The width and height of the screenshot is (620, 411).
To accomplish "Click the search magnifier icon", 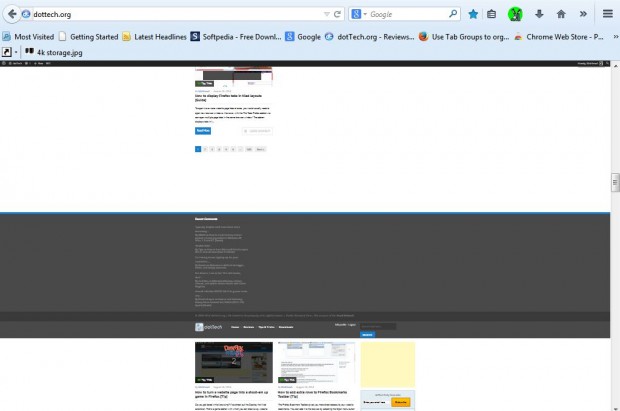I will pos(453,14).
